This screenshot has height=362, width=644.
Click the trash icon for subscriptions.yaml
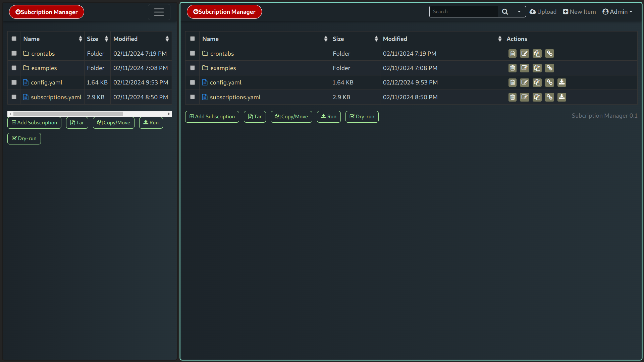pos(512,97)
